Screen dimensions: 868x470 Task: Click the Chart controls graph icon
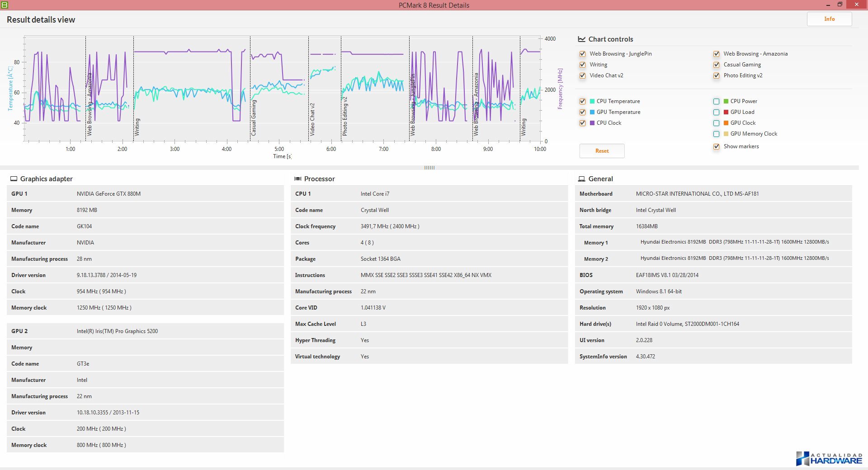tap(582, 39)
